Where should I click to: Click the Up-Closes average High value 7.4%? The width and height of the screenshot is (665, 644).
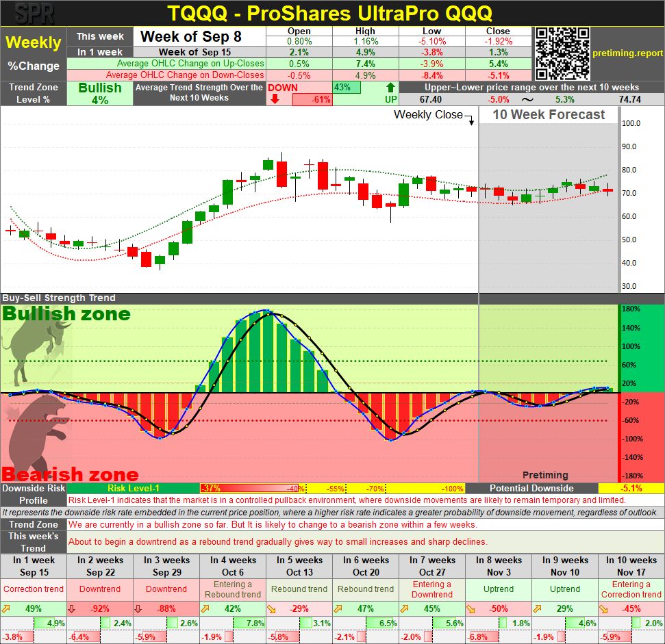pyautogui.click(x=365, y=64)
